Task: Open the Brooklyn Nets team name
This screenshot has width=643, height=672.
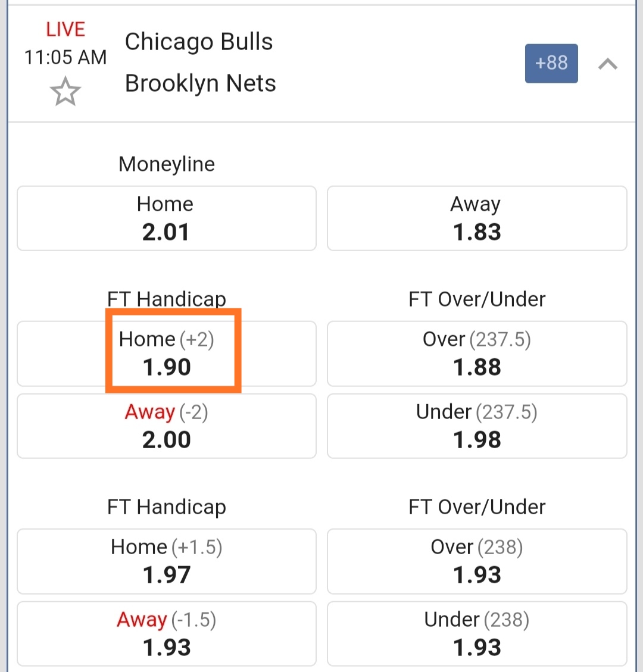Action: (201, 83)
